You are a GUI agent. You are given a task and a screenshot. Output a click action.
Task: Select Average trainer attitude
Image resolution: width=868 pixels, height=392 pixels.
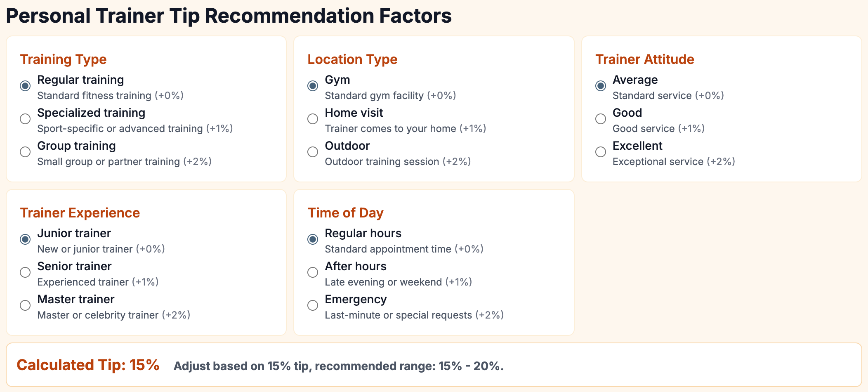tap(601, 86)
